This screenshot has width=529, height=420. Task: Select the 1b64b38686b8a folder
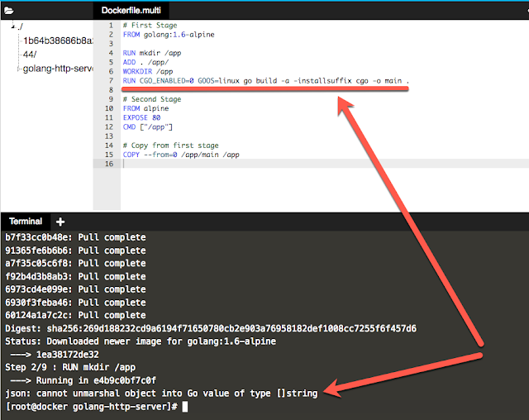[x=57, y=41]
